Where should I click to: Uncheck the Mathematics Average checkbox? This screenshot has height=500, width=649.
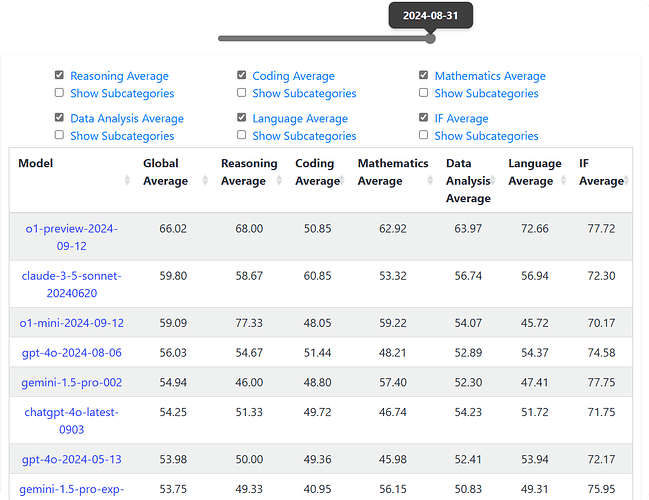tap(423, 75)
